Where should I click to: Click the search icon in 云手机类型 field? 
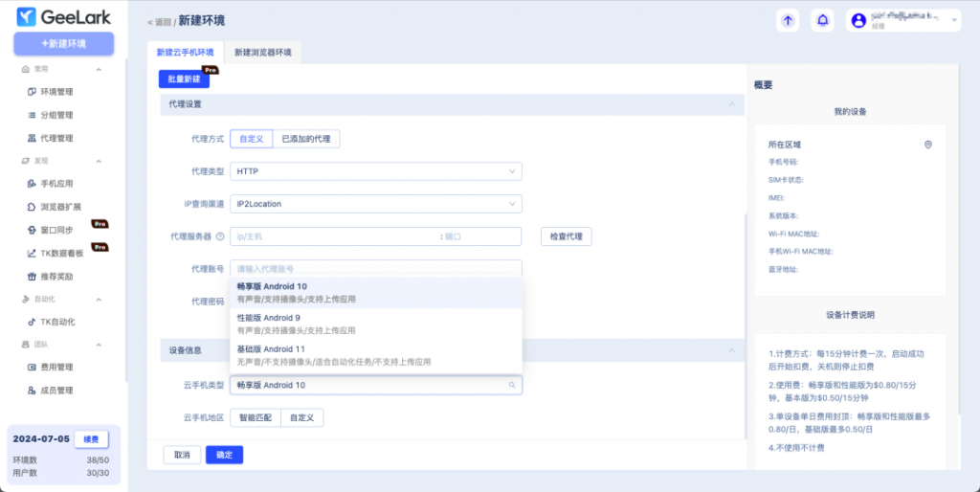pos(512,385)
